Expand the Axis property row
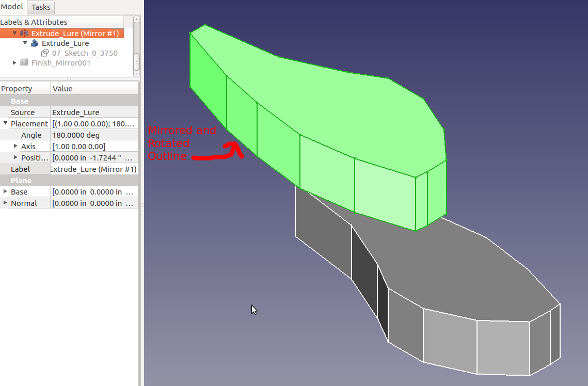The width and height of the screenshot is (588, 386). (15, 147)
